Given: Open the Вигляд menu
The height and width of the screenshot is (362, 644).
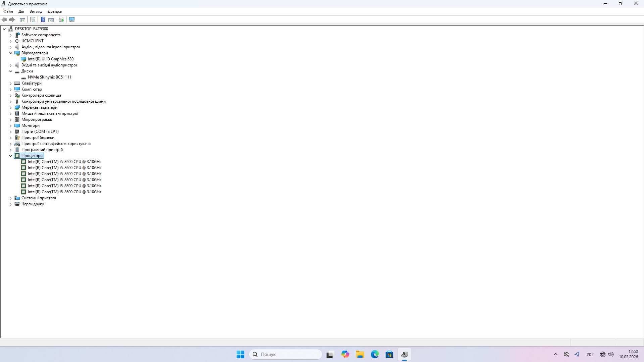Looking at the screenshot, I should tap(36, 11).
